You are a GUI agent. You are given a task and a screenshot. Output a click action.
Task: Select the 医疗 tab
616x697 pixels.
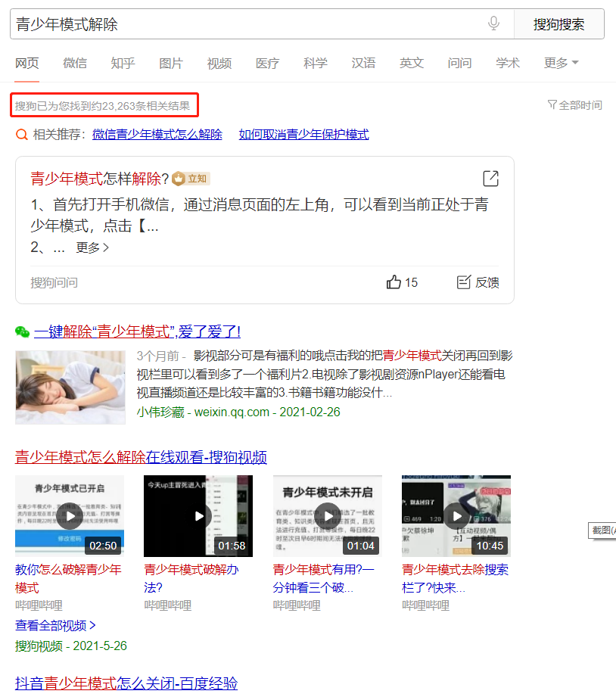[268, 63]
